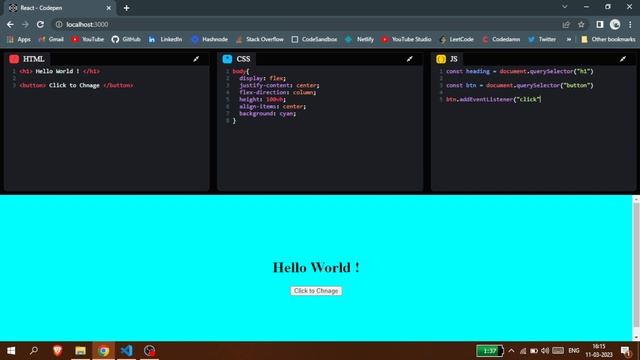The width and height of the screenshot is (640, 360).
Task: Open the Windows Start menu
Action: 11,351
